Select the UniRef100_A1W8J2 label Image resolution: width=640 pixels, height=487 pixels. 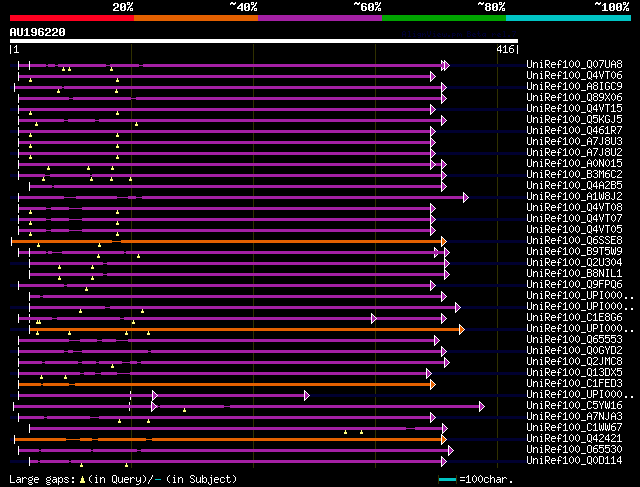pyautogui.click(x=574, y=197)
